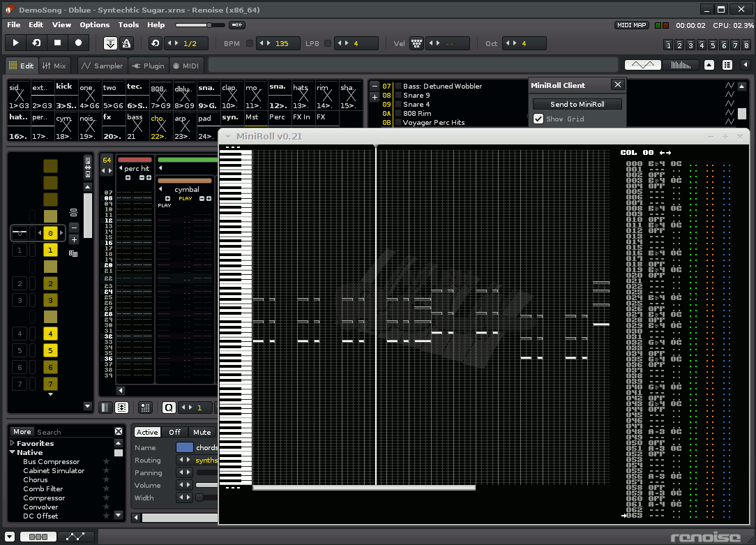Adjust the Oct value stepper
756x545 pixels.
tap(511, 43)
